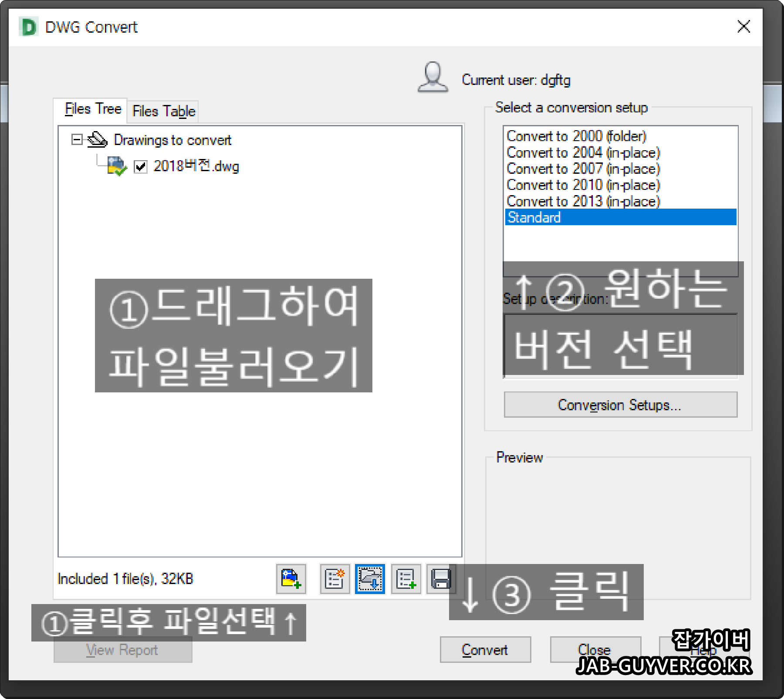This screenshot has height=699, width=784.
Task: Select the Standard conversion setup
Action: click(620, 217)
